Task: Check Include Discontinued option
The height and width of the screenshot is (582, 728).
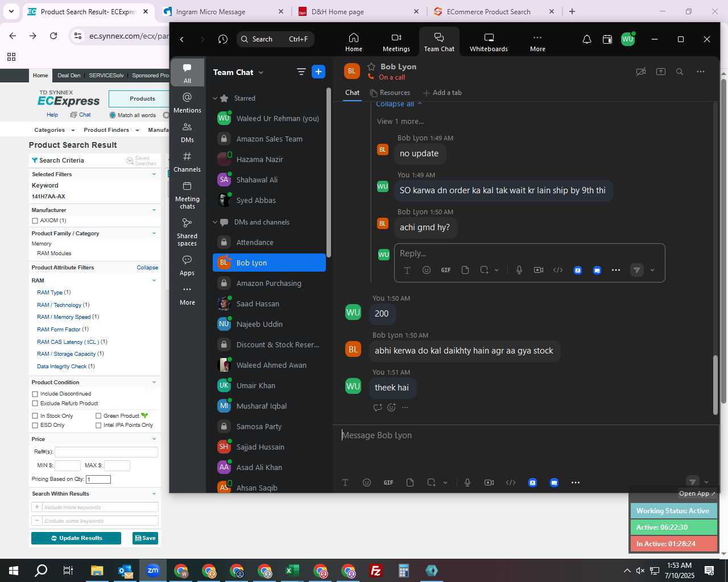Action: click(35, 394)
